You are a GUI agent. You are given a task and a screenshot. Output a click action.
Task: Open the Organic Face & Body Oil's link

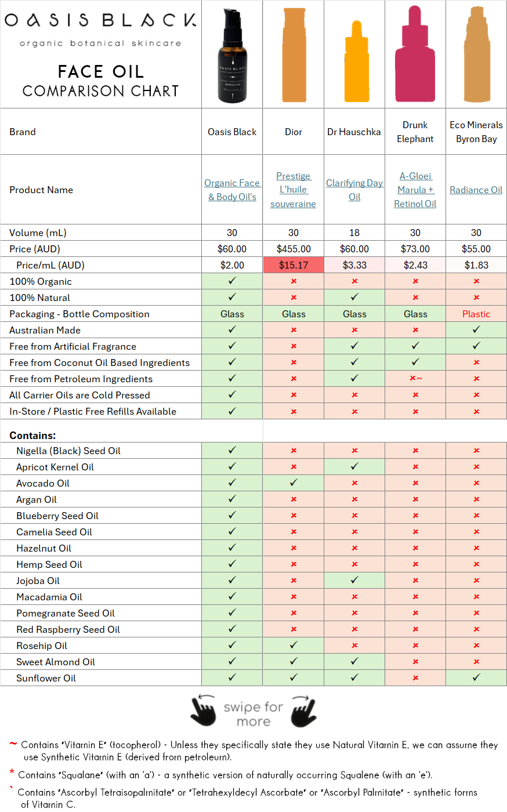tap(232, 190)
